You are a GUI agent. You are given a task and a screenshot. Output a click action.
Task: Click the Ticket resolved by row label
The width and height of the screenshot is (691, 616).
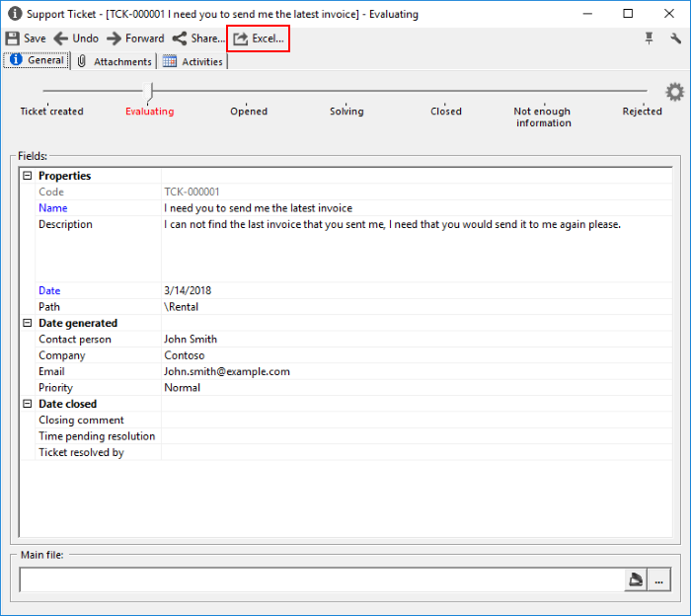81,452
